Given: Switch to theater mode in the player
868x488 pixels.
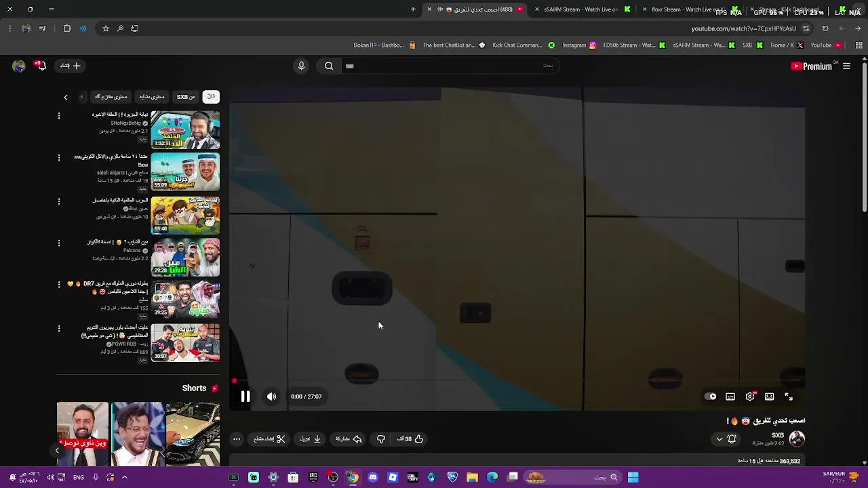Looking at the screenshot, I should pyautogui.click(x=769, y=396).
